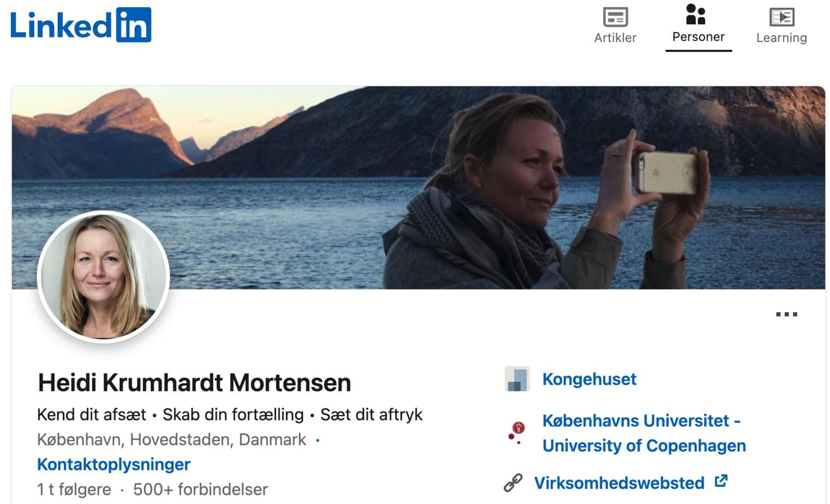Viewport: 830px width, 504px height.
Task: Click the Personer people icon
Action: (x=696, y=15)
